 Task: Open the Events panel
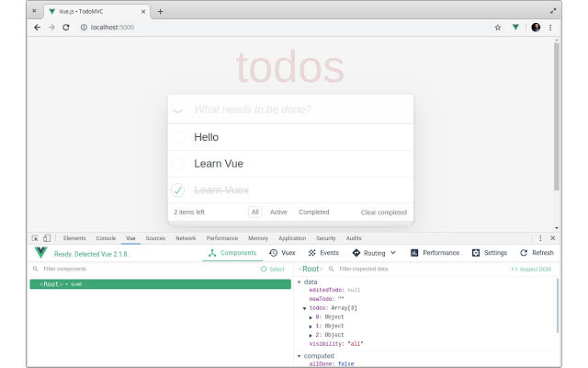click(x=323, y=253)
